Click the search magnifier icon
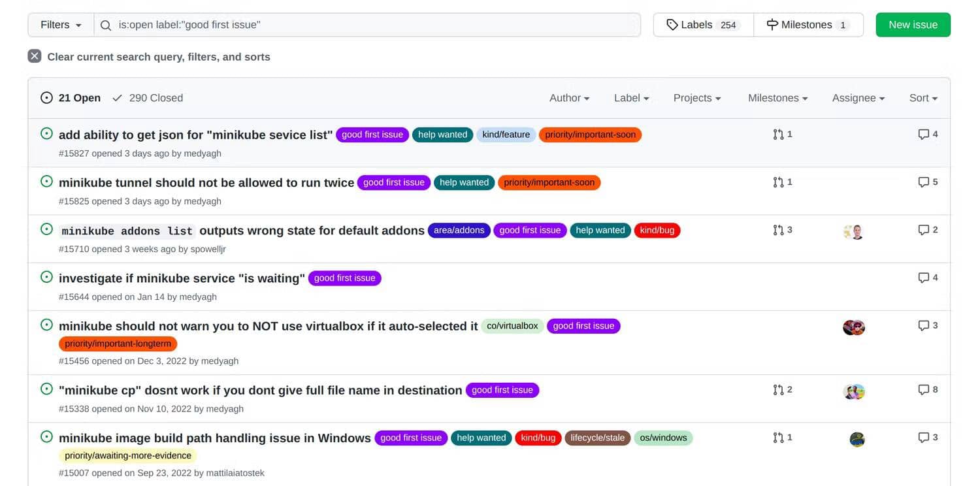The image size is (980, 486). pyautogui.click(x=105, y=25)
